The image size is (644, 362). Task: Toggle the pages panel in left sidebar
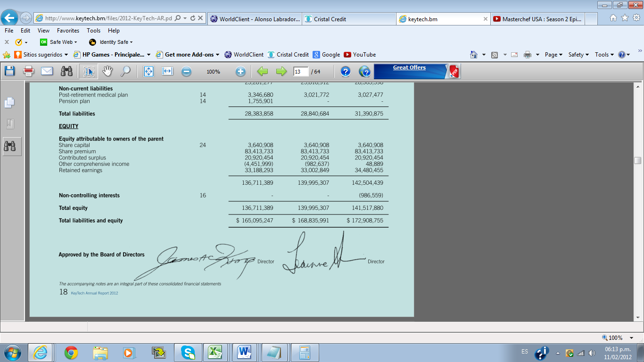9,102
